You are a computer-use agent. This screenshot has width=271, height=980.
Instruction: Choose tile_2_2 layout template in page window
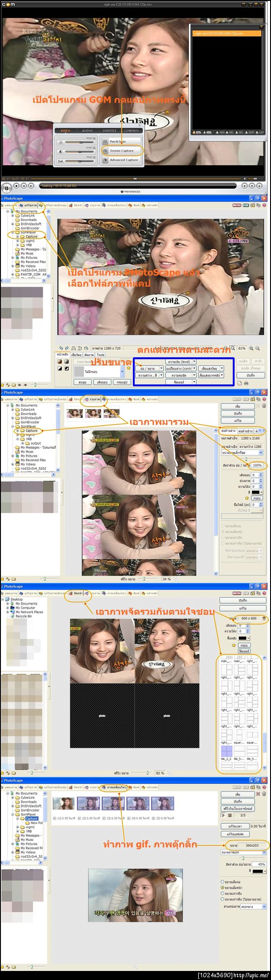[226, 752]
